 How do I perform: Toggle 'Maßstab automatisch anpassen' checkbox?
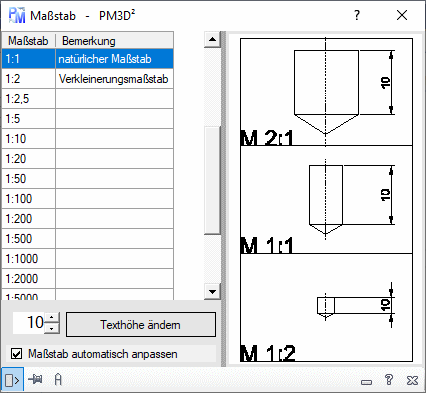(17, 354)
